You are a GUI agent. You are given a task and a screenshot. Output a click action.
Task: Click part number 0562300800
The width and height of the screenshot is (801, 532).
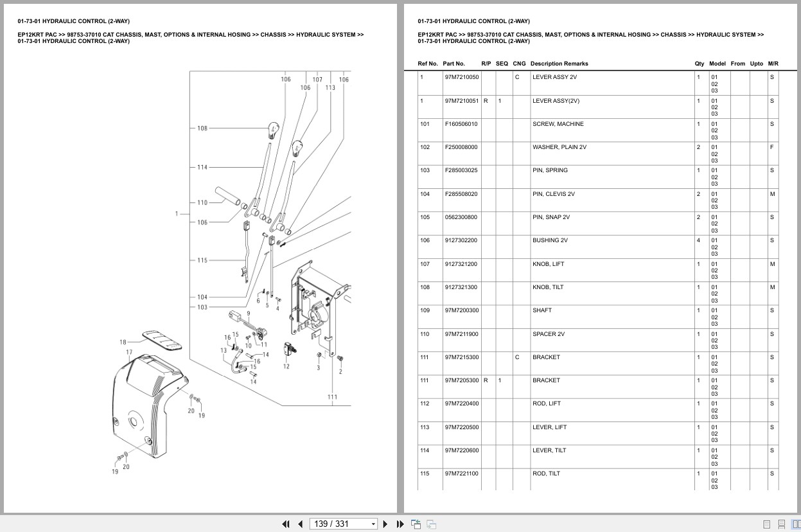tap(461, 217)
